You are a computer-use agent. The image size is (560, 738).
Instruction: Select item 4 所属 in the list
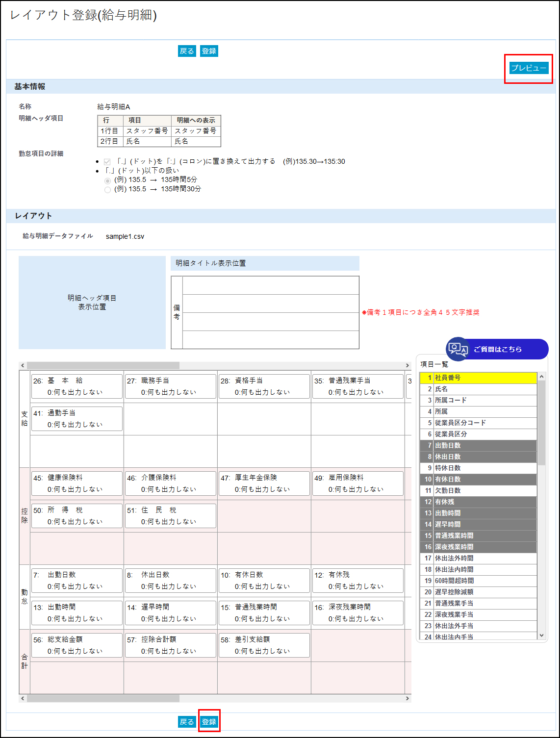[478, 411]
